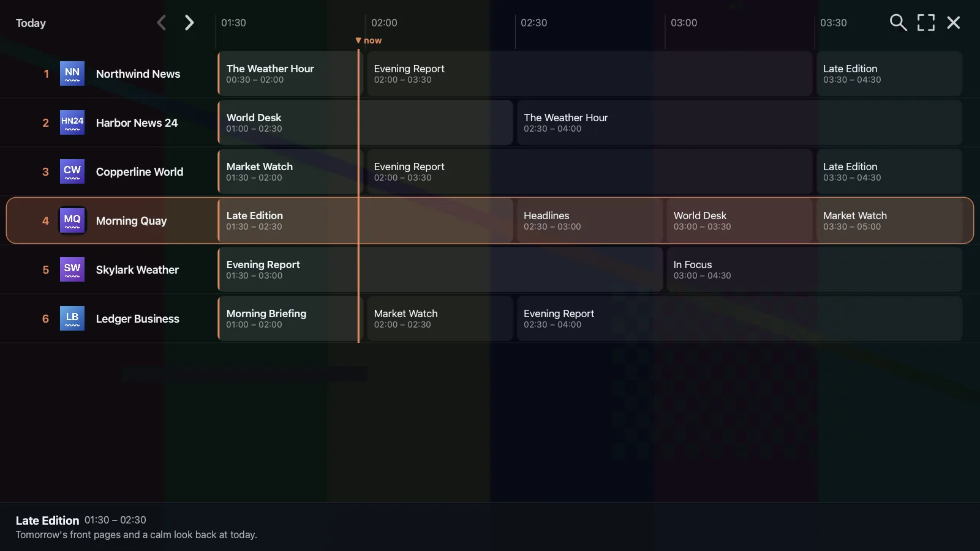The height and width of the screenshot is (551, 980).
Task: Select World Desk 03:00 on Morning Quay
Action: 739,220
